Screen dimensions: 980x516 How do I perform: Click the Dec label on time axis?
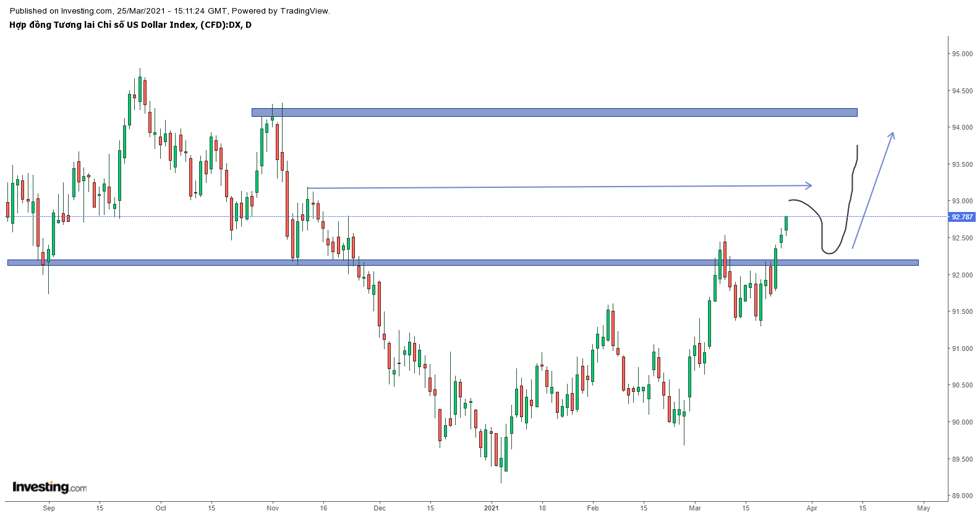[x=380, y=508]
